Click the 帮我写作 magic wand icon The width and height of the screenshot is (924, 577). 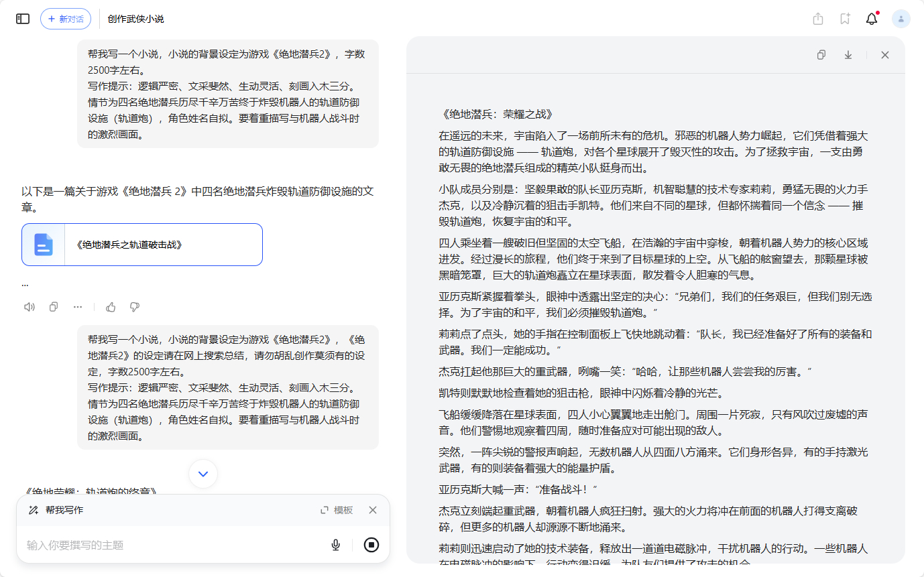(x=34, y=510)
